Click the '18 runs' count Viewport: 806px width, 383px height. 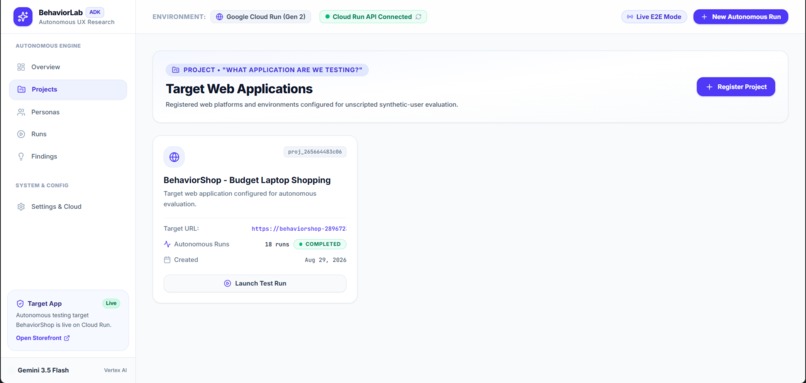pos(277,244)
